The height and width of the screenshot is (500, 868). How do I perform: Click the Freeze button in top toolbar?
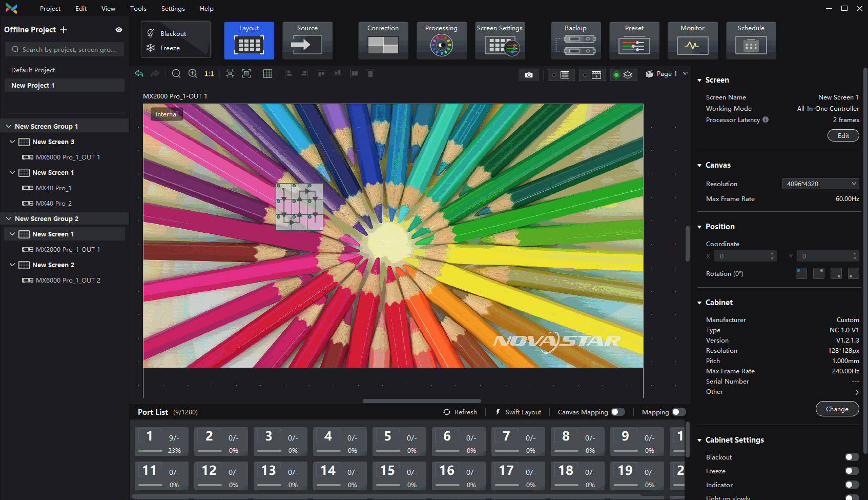pyautogui.click(x=164, y=48)
